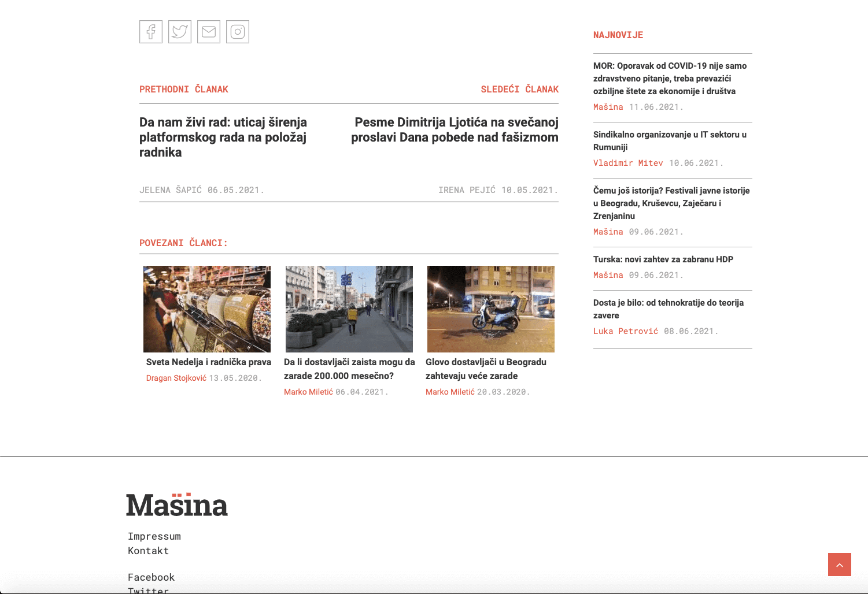Open the Instagram icon link
This screenshot has height=594, width=868.
pyautogui.click(x=238, y=32)
